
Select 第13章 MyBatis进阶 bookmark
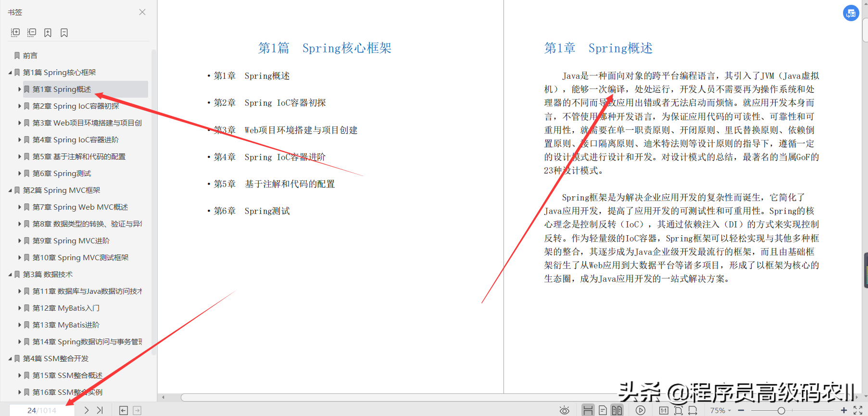[x=66, y=325]
